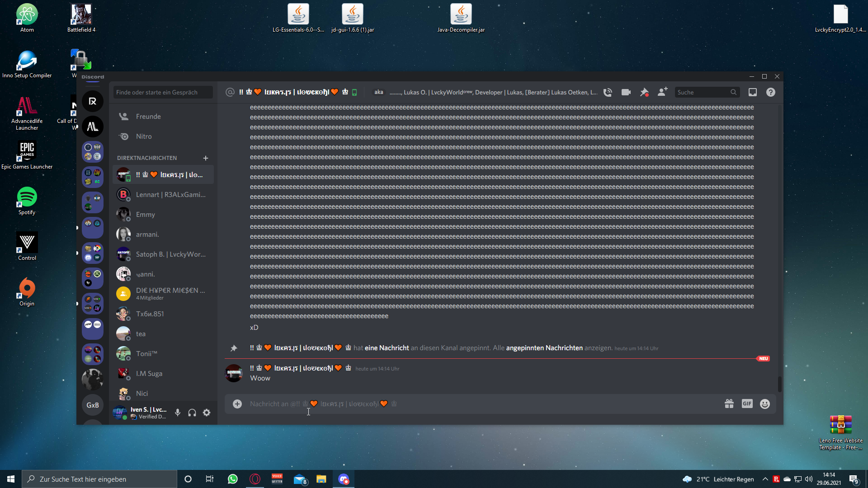Open conversation with Emmy
The image size is (868, 488).
[x=146, y=215]
